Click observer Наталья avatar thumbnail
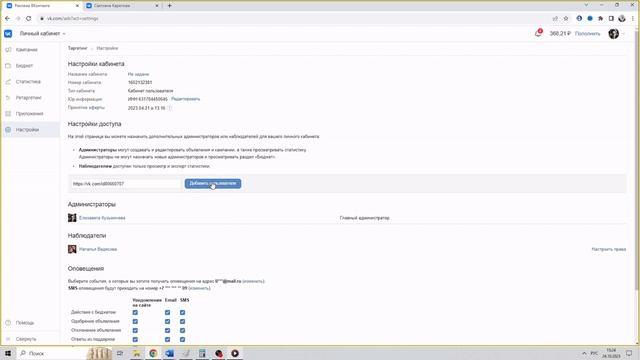Screen dimensions: 640x360 (72, 249)
